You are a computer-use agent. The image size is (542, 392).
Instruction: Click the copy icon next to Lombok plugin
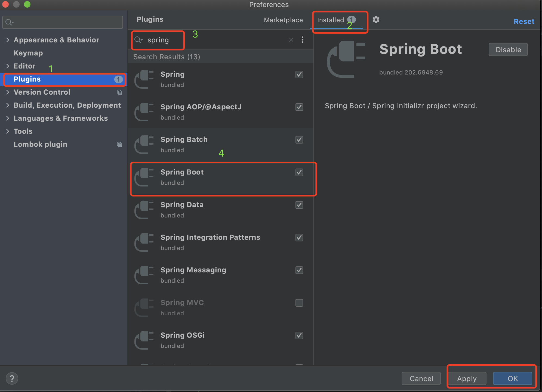click(119, 144)
